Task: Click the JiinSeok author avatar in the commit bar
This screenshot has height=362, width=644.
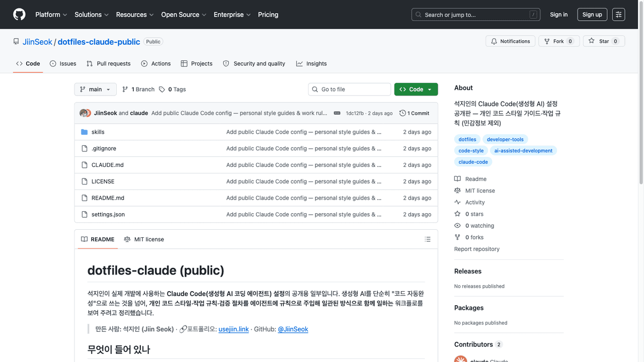Action: tap(84, 113)
